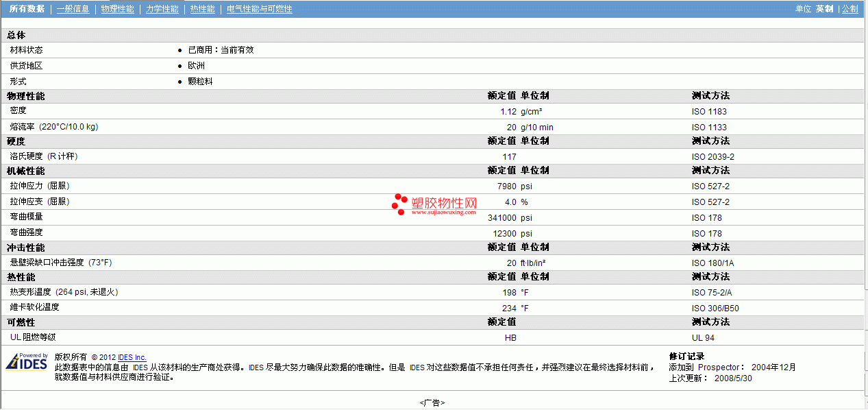Select the ISO 1183 test method text
The image size is (868, 410).
(x=709, y=111)
